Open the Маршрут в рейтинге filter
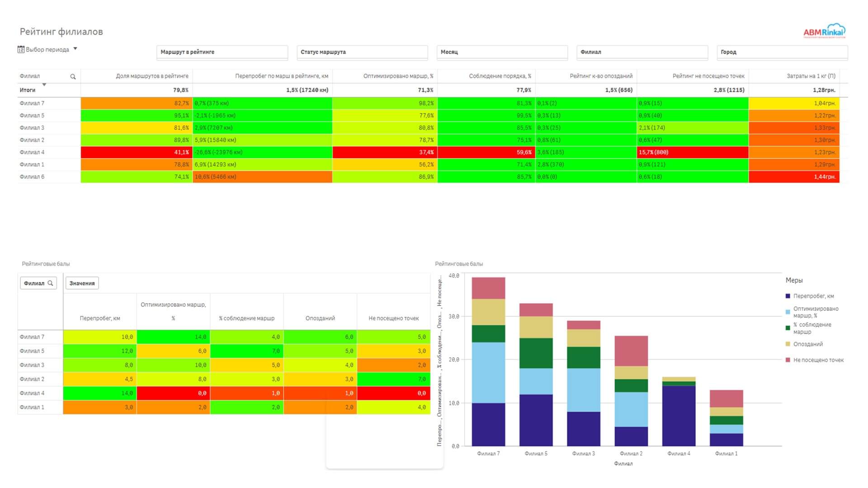Screen dimensions: 868x488 pos(222,52)
